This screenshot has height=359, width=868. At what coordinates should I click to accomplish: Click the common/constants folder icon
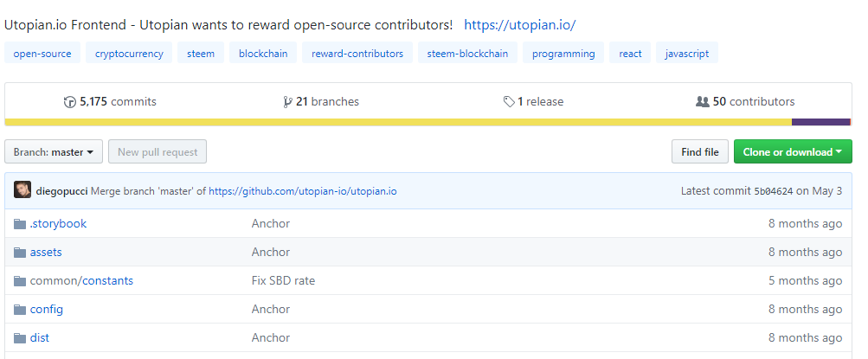pyautogui.click(x=20, y=281)
